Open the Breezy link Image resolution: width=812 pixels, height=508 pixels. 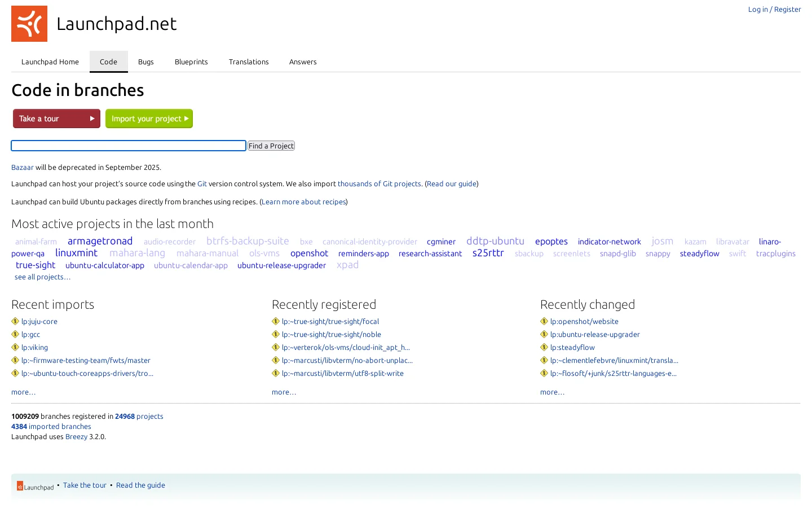[76, 436]
